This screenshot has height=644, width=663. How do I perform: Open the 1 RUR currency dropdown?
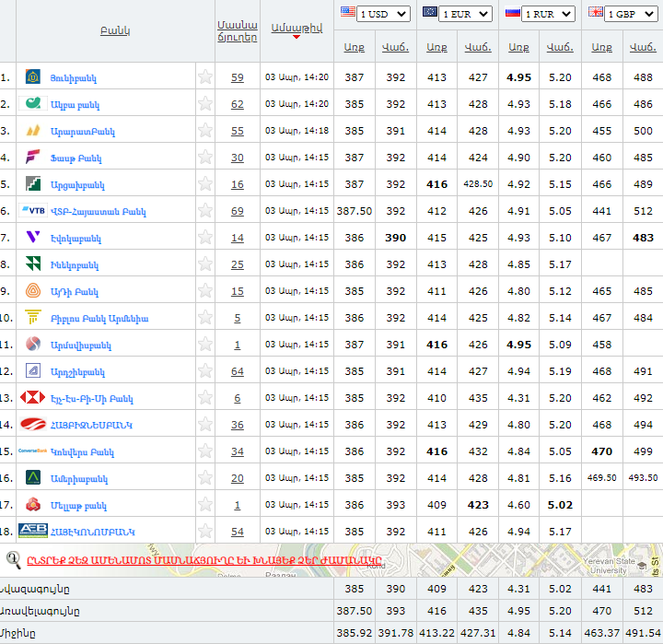pos(548,14)
